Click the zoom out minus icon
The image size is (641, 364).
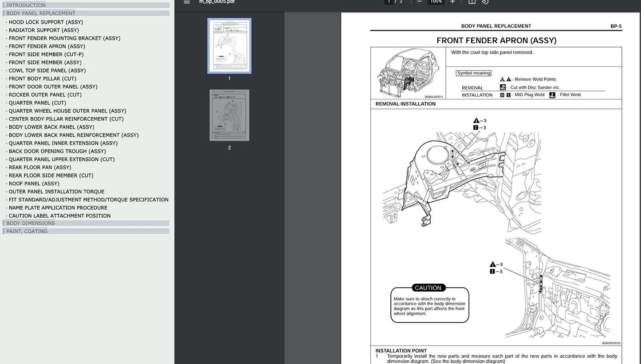coord(419,2)
